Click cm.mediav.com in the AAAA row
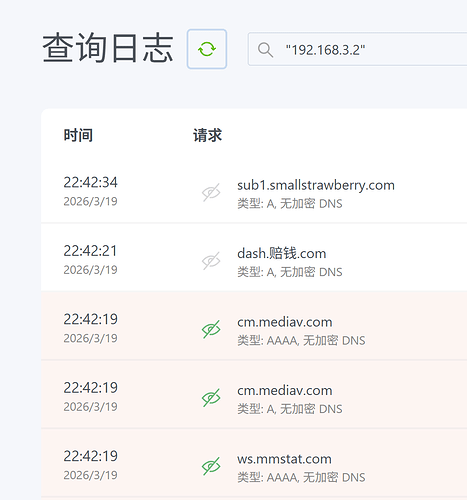467x500 pixels. [285, 322]
